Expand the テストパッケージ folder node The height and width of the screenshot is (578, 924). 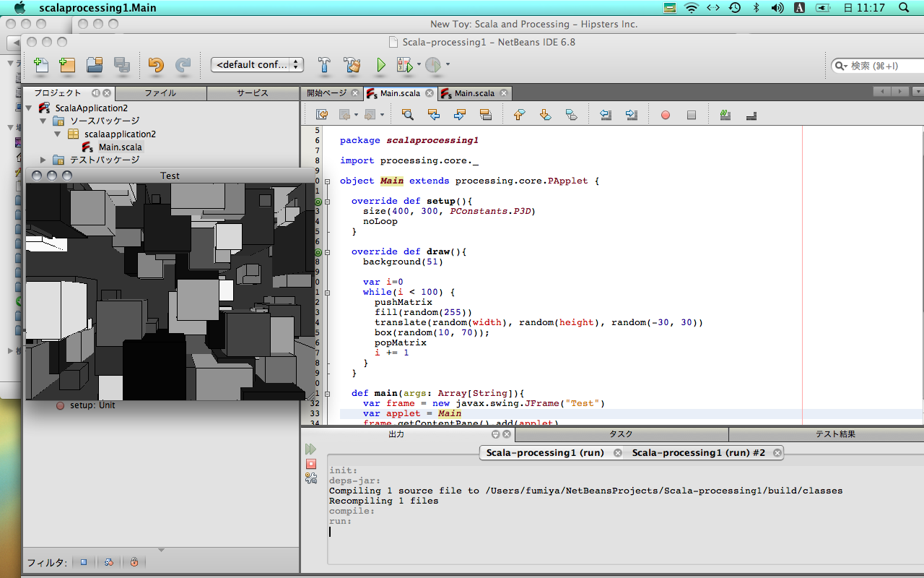point(43,160)
